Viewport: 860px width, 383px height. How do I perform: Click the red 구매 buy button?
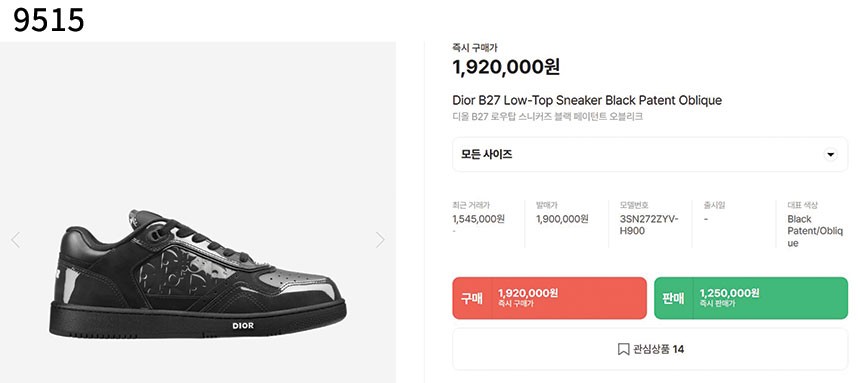tap(550, 298)
